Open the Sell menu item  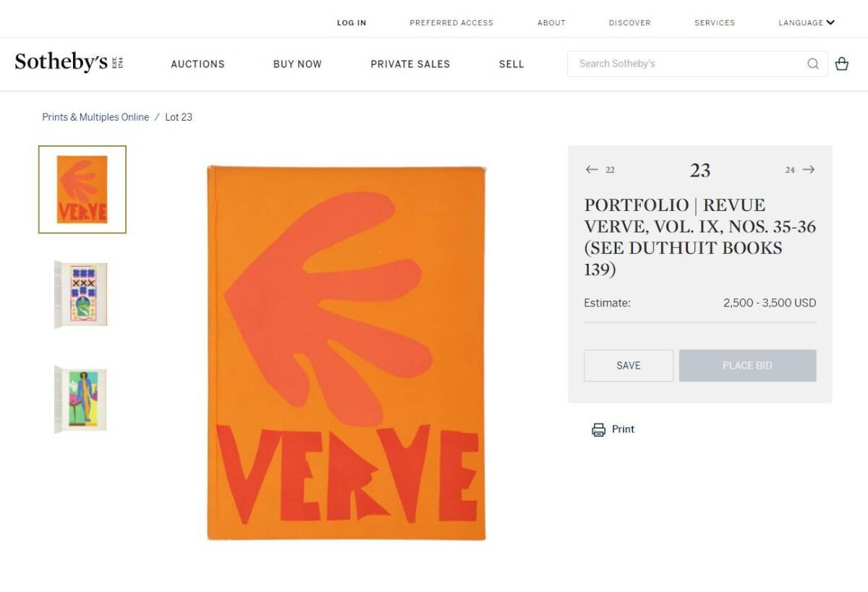click(511, 64)
